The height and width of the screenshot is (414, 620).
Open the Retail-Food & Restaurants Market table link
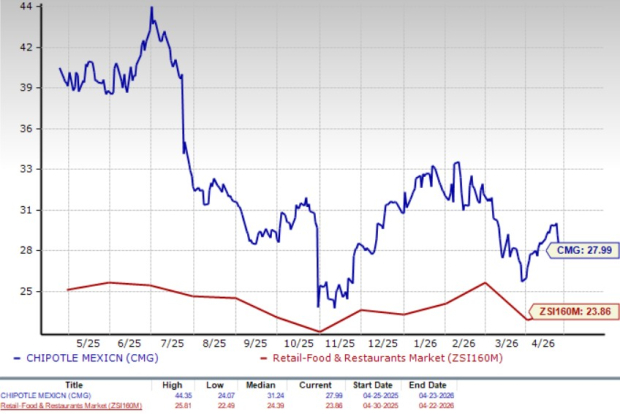71,405
